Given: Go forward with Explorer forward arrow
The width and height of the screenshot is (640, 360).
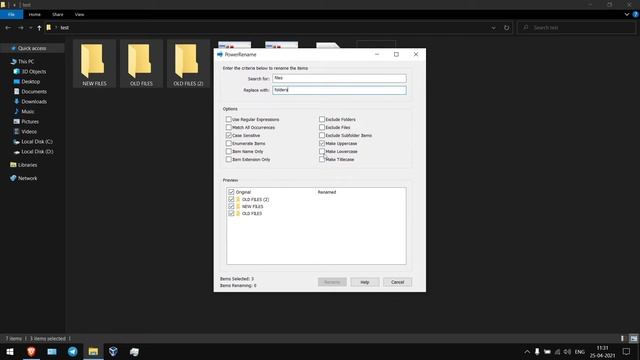Looking at the screenshot, I should tap(20, 28).
